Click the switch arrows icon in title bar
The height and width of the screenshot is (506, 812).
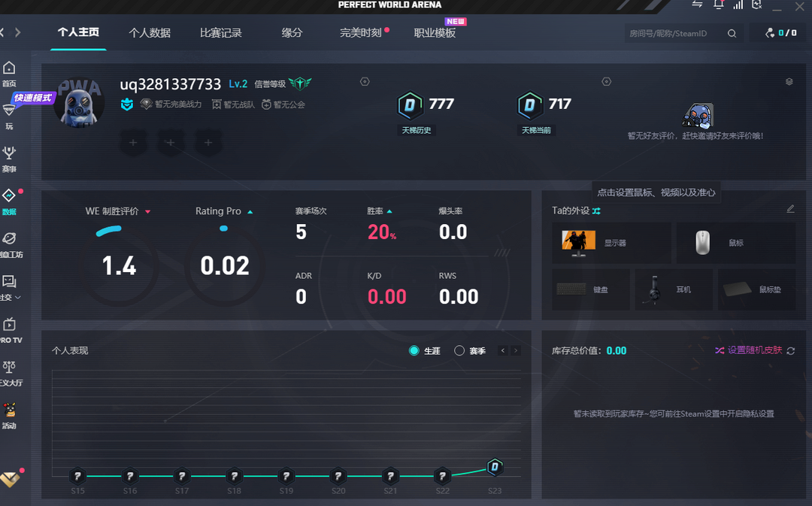tap(697, 5)
